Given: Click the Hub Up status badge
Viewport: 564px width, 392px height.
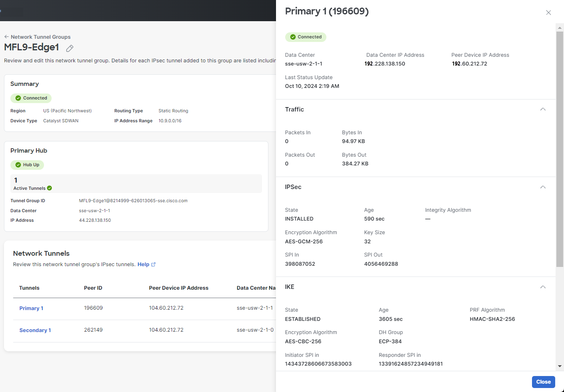Looking at the screenshot, I should [27, 165].
